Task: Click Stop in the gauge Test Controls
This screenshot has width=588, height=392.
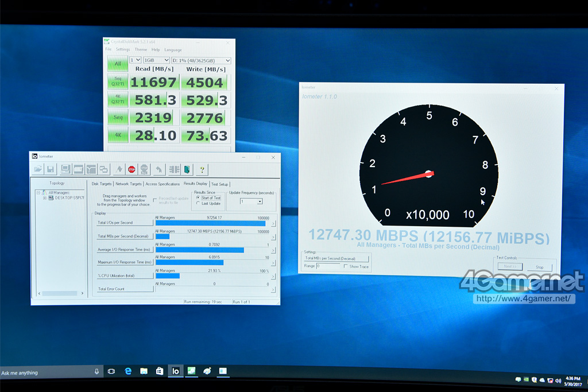Action: [539, 267]
